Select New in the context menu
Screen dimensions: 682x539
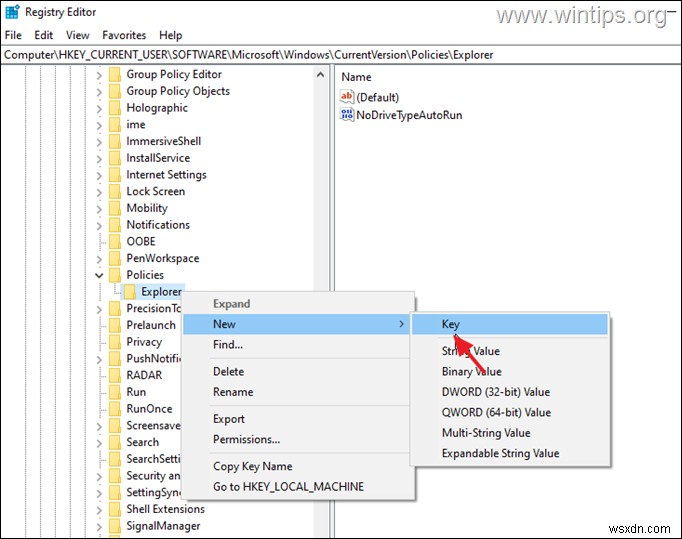coord(296,324)
